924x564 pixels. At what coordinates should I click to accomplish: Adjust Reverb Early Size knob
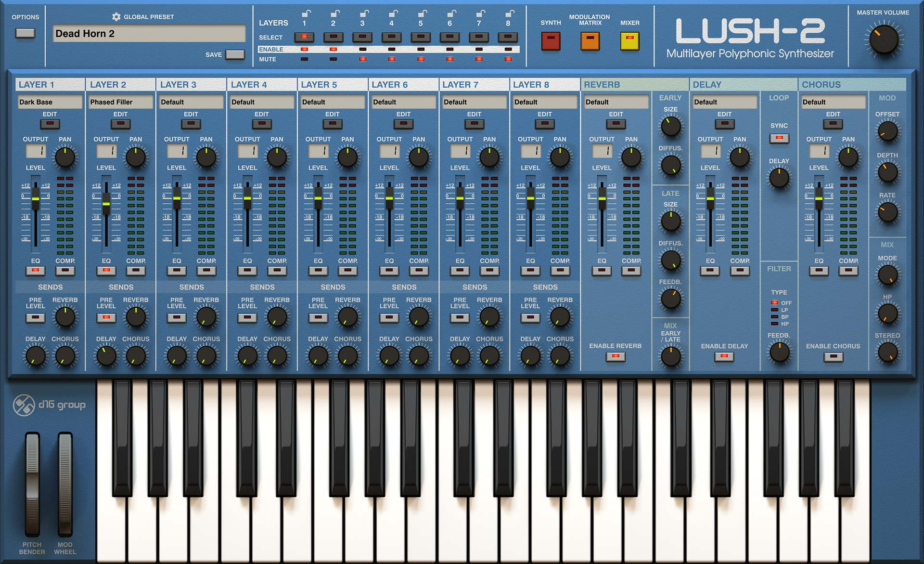click(x=670, y=126)
